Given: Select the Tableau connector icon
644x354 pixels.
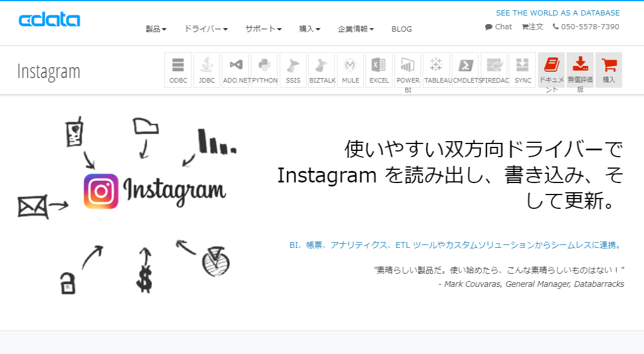Looking at the screenshot, I should [437, 70].
